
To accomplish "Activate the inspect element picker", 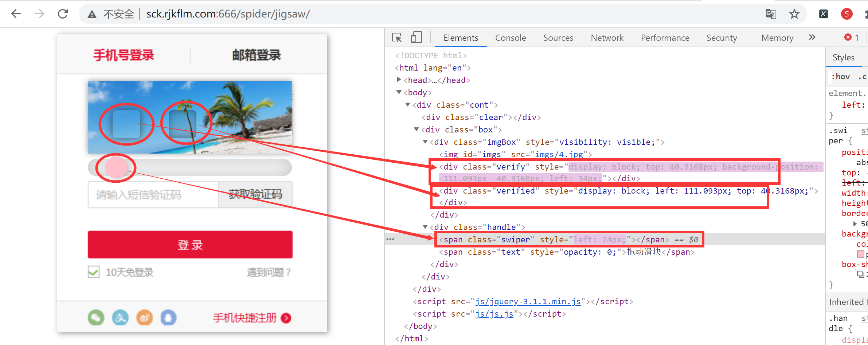I will tap(397, 37).
